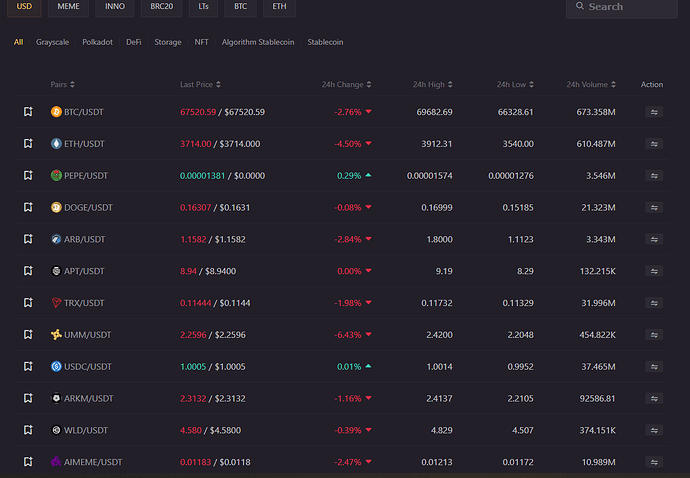690x478 pixels.
Task: Click the swap icon for TRX/USDT
Action: coord(654,303)
